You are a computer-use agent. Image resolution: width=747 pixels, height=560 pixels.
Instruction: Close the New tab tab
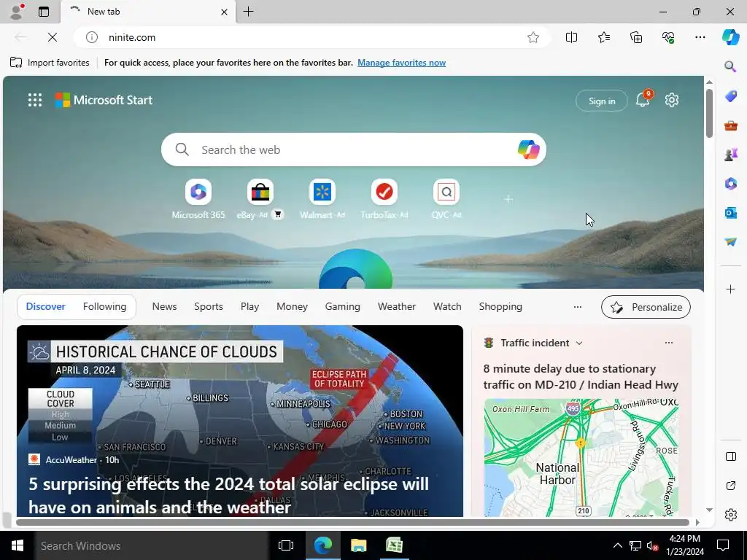tap(224, 12)
